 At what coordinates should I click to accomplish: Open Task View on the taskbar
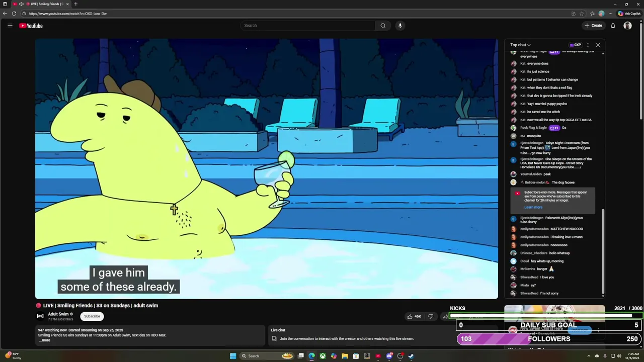tap(301, 356)
